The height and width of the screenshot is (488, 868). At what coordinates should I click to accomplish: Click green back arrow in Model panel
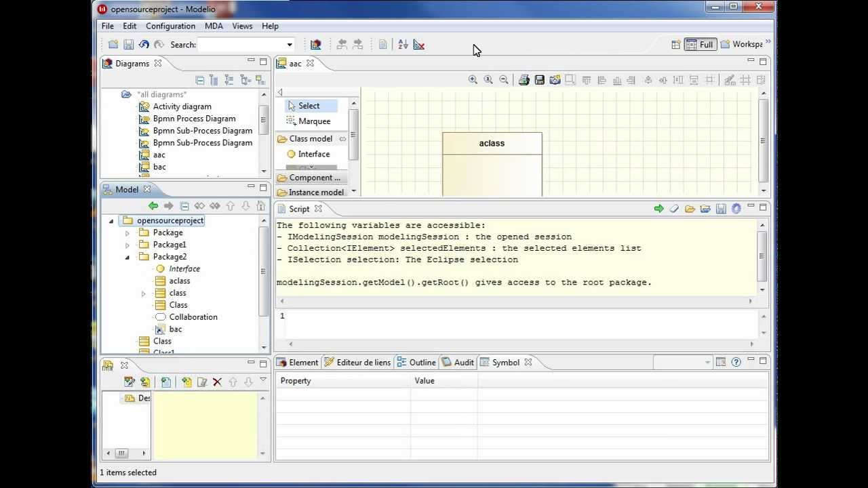tap(153, 206)
